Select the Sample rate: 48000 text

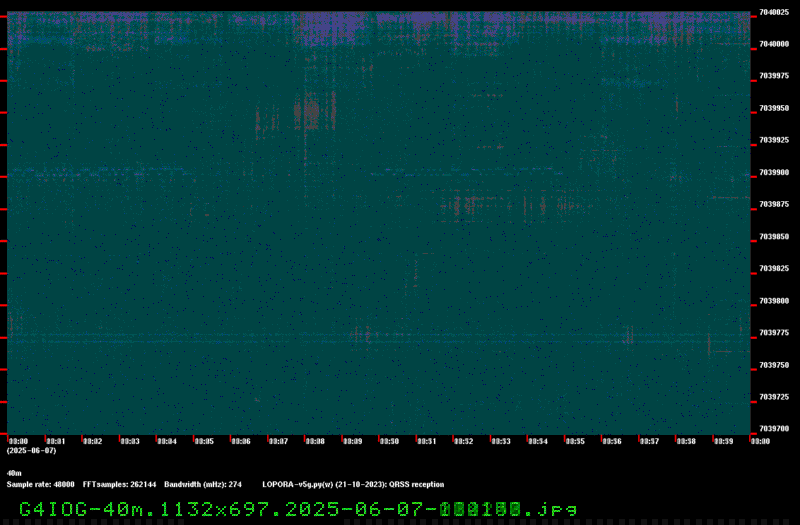coord(40,485)
